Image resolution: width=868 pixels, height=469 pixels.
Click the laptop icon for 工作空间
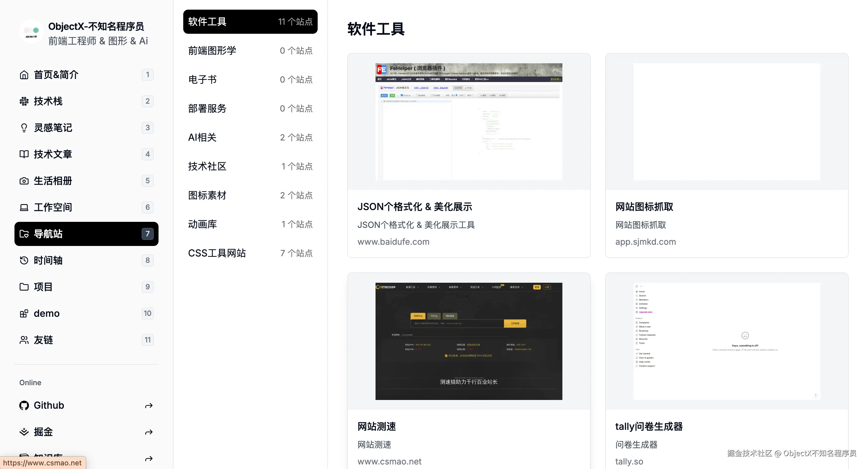pyautogui.click(x=24, y=208)
